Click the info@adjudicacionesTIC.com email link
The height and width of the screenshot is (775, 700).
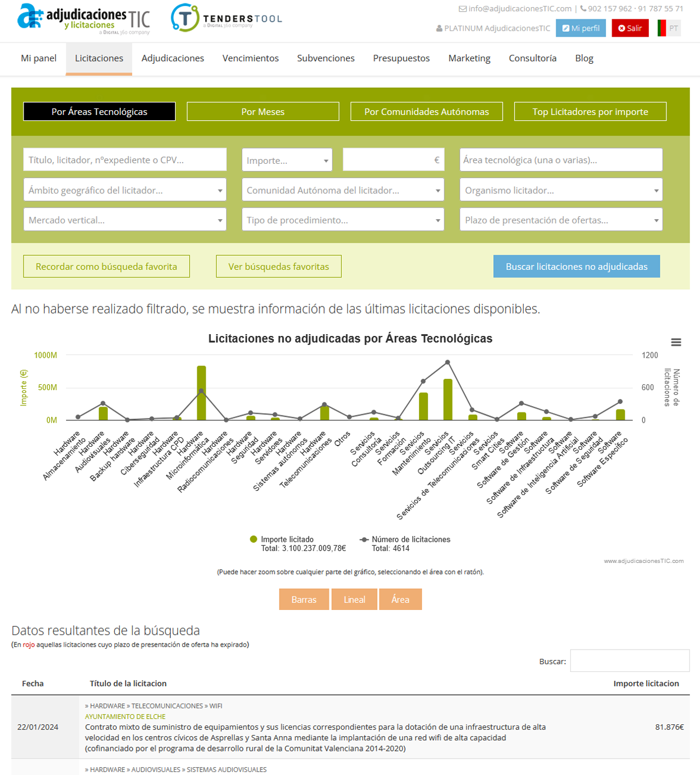coord(520,9)
